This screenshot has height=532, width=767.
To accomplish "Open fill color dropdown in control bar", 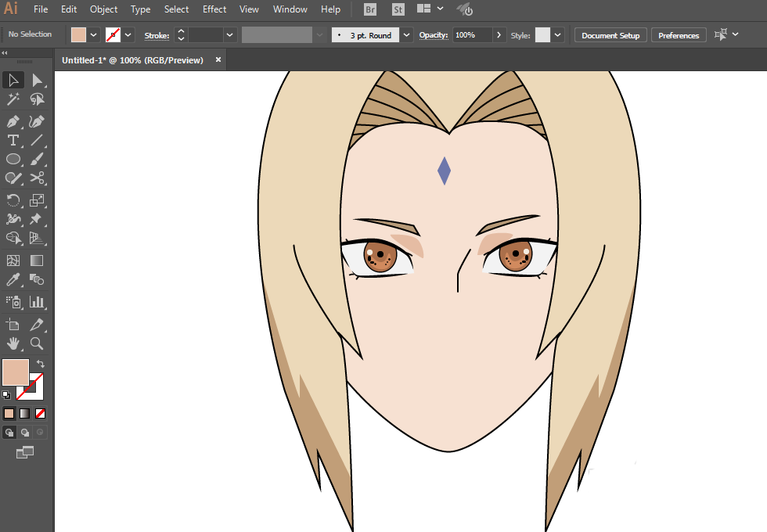I will pyautogui.click(x=93, y=35).
